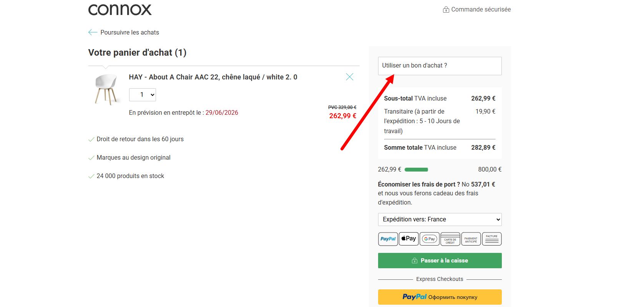Click the Apple Pay payment icon
Image resolution: width=644 pixels, height=307 pixels.
pos(409,239)
